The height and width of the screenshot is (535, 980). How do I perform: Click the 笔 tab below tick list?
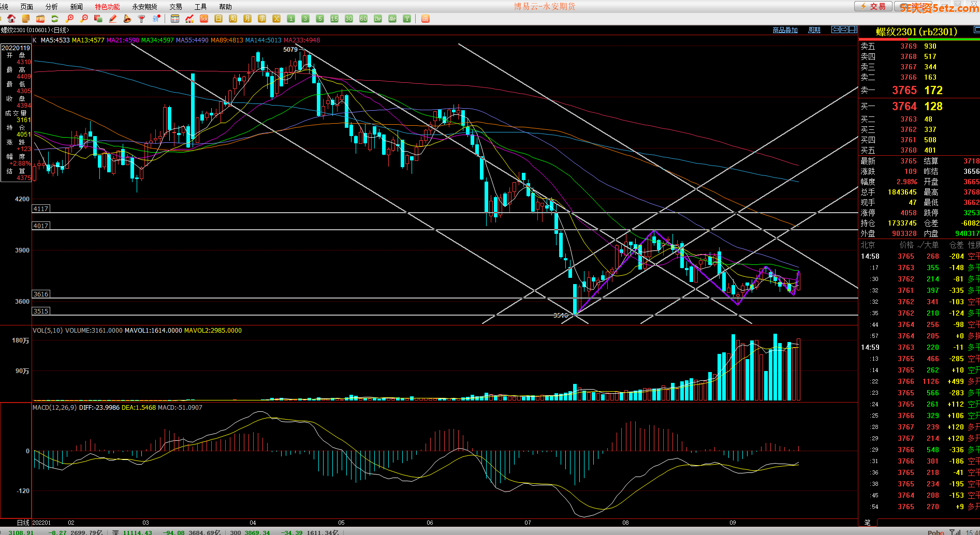click(868, 523)
